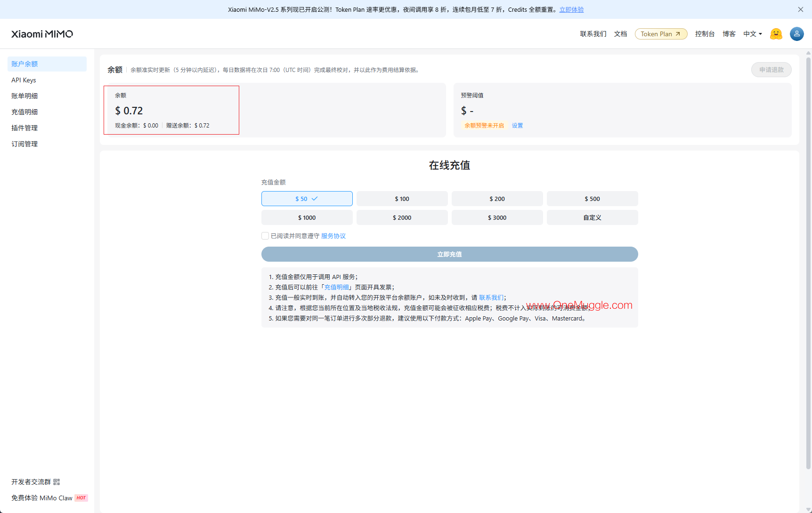This screenshot has height=513, width=812.
Task: Open the Hugging Face emoji icon
Action: pos(776,34)
